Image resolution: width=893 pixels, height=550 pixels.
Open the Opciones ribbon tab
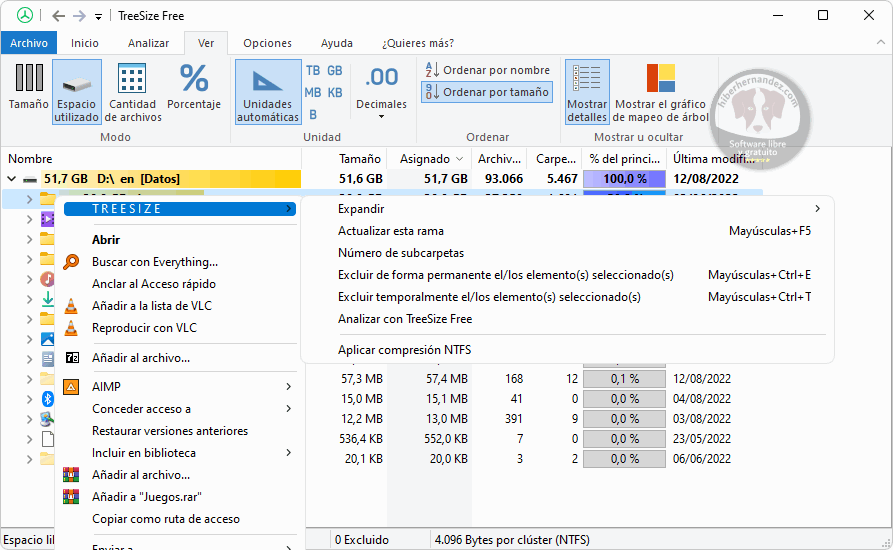click(x=267, y=43)
